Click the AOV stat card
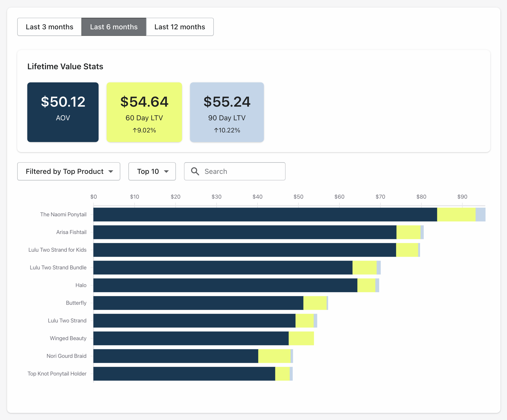Viewport: 507px width, 420px height. click(63, 112)
